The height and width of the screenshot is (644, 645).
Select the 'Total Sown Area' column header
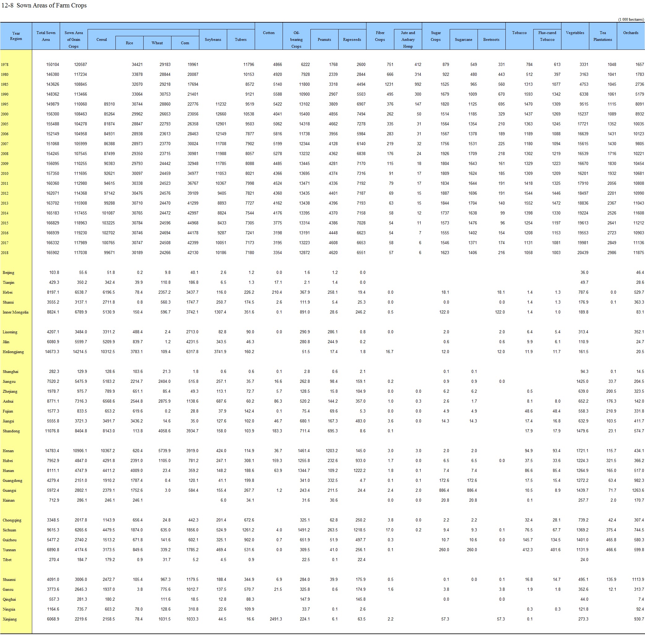[46, 36]
